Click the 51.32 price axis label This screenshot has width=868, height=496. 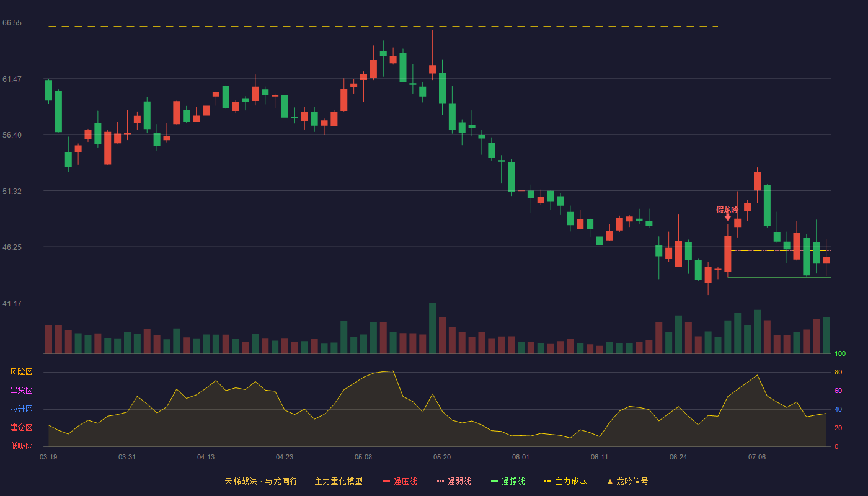click(x=12, y=192)
